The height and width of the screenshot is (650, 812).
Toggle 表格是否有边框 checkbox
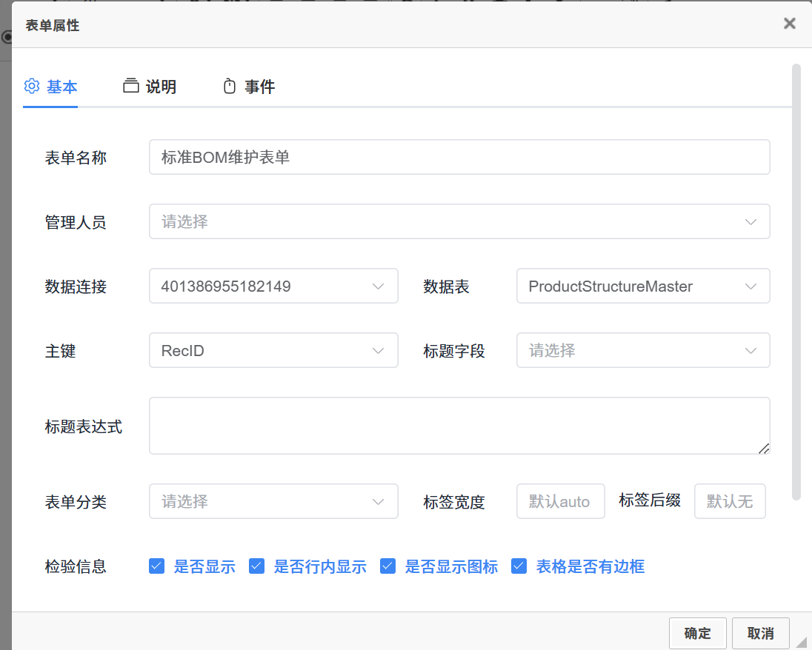(519, 566)
